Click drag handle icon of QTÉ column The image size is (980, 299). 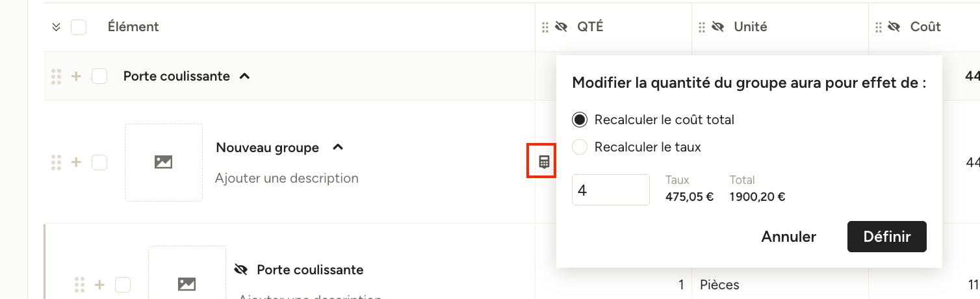point(545,27)
